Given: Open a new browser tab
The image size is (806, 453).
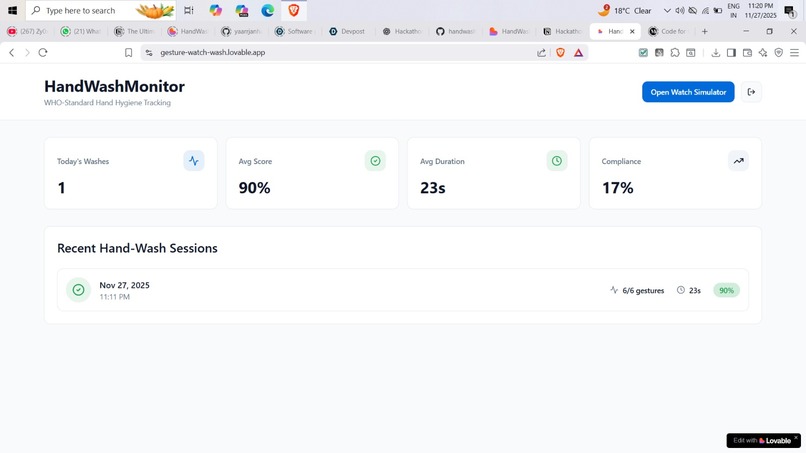Looking at the screenshot, I should pyautogui.click(x=704, y=31).
